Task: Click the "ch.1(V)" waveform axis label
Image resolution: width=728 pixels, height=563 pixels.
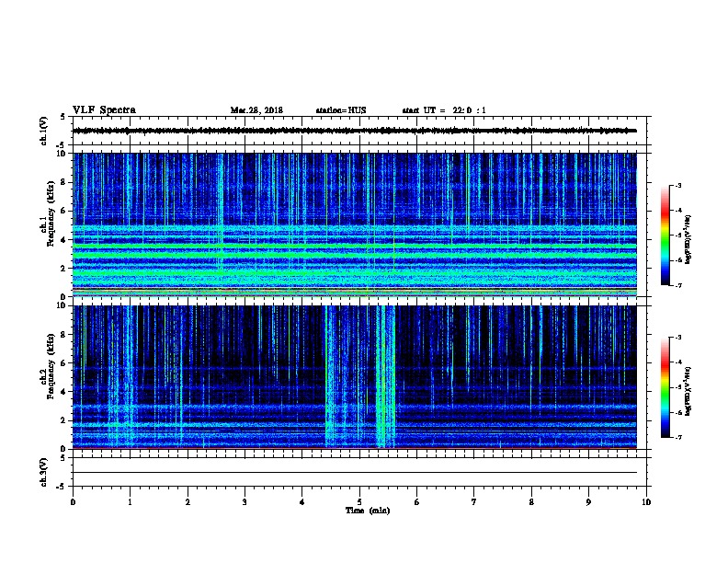Action: coord(44,131)
